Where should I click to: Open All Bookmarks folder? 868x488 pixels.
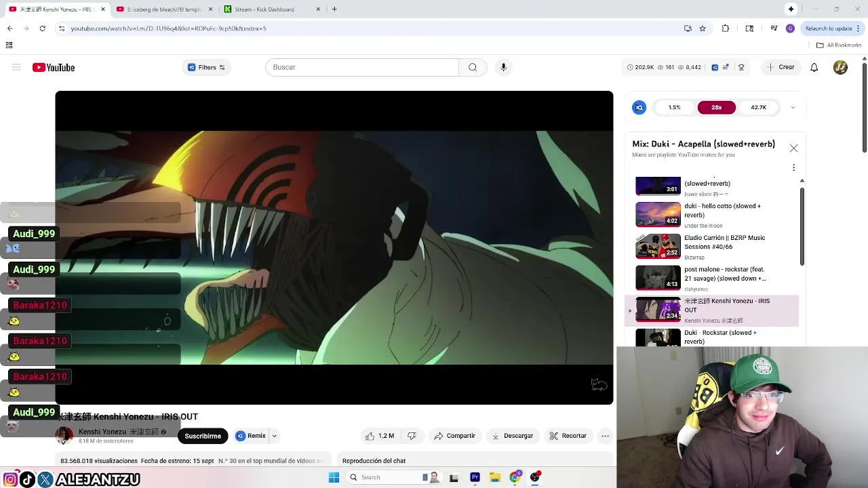tap(839, 45)
